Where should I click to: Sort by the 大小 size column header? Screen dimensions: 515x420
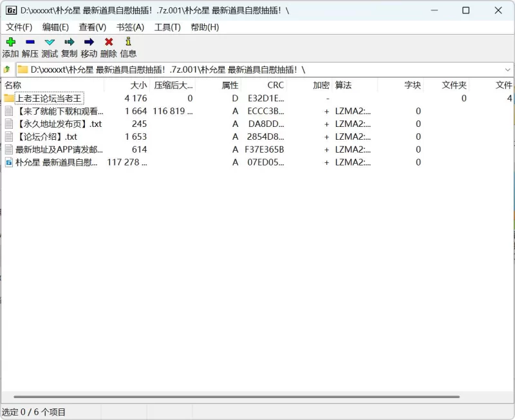point(138,85)
